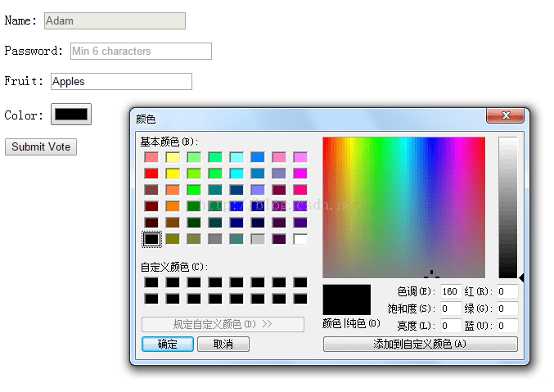554x392 pixels.
Task: Choose the pale yellow basic color swatch
Action: click(173, 157)
